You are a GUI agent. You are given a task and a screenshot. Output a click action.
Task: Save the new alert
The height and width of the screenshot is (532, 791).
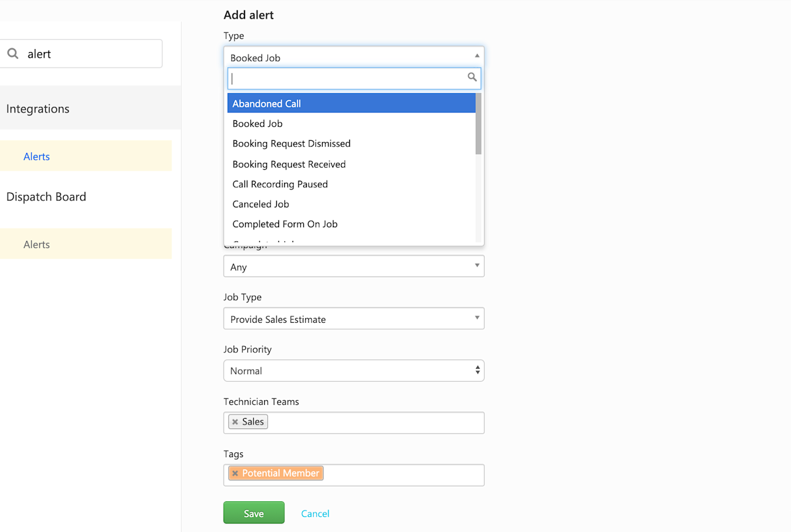[254, 512]
